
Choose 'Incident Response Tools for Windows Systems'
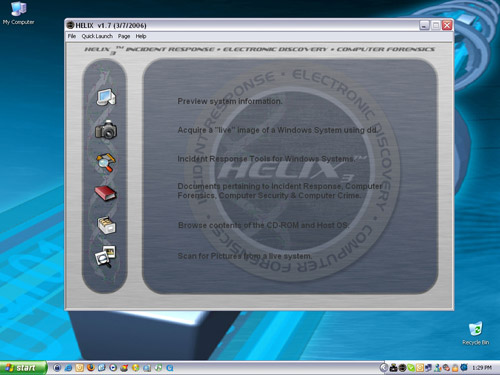(x=266, y=159)
